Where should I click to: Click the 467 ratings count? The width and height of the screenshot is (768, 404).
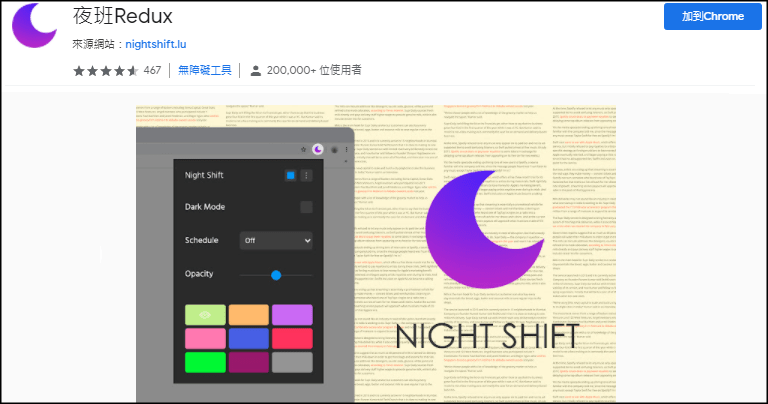pyautogui.click(x=152, y=71)
